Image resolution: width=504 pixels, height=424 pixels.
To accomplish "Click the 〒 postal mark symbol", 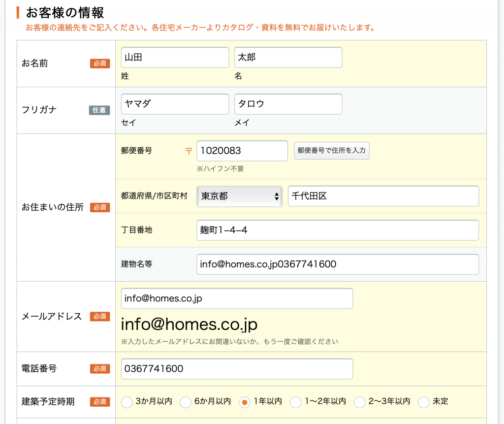I will [189, 151].
